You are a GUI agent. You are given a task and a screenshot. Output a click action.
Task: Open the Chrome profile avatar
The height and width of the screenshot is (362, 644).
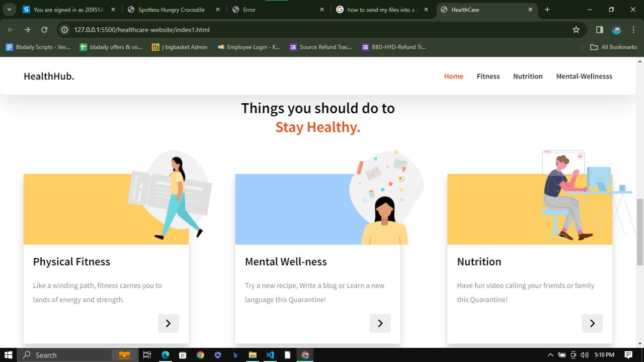click(616, 29)
